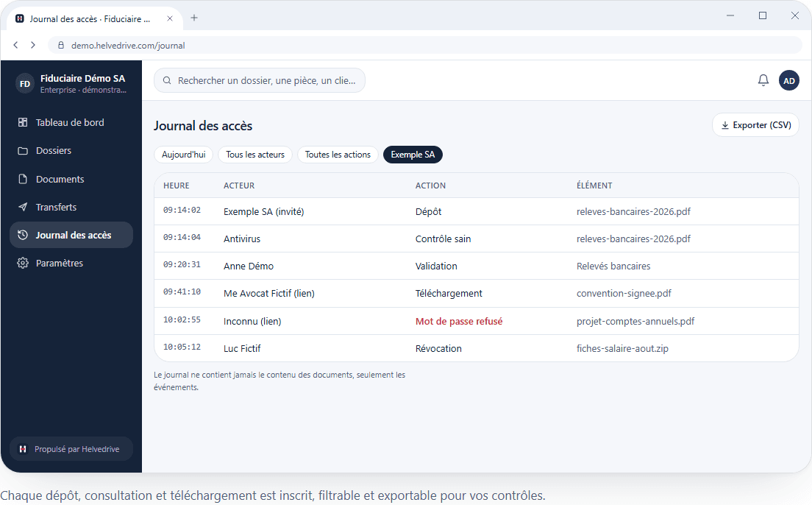The image size is (812, 505).
Task: Minimize the browser window
Action: (730, 15)
